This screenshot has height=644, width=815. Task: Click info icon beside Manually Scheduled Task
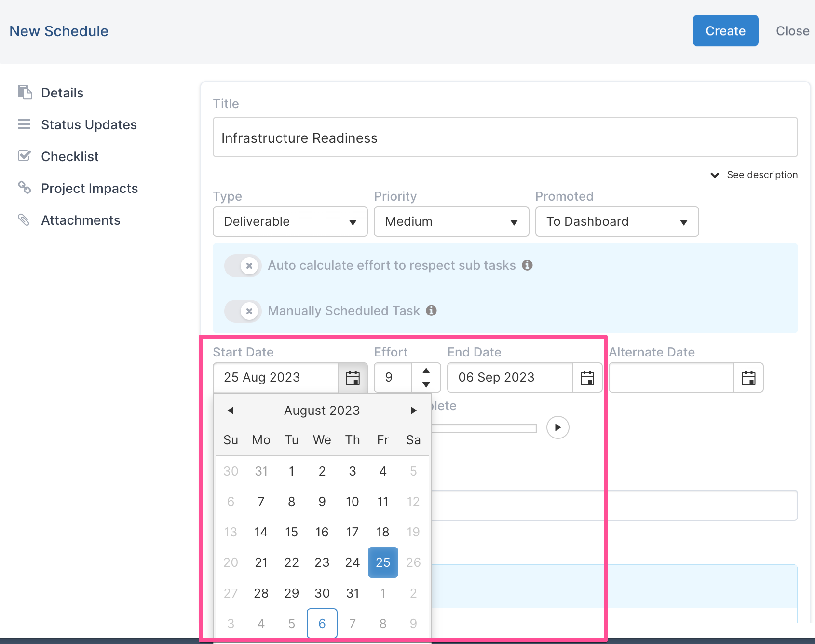click(x=432, y=311)
